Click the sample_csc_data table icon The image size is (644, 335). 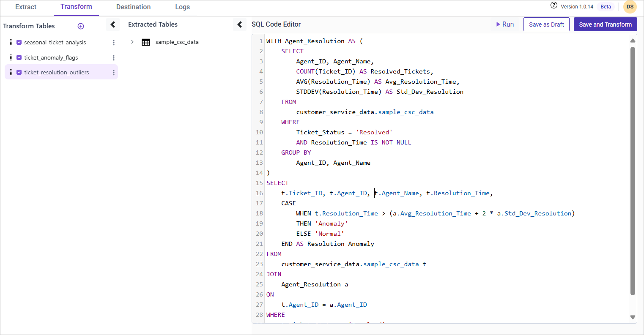pyautogui.click(x=146, y=42)
